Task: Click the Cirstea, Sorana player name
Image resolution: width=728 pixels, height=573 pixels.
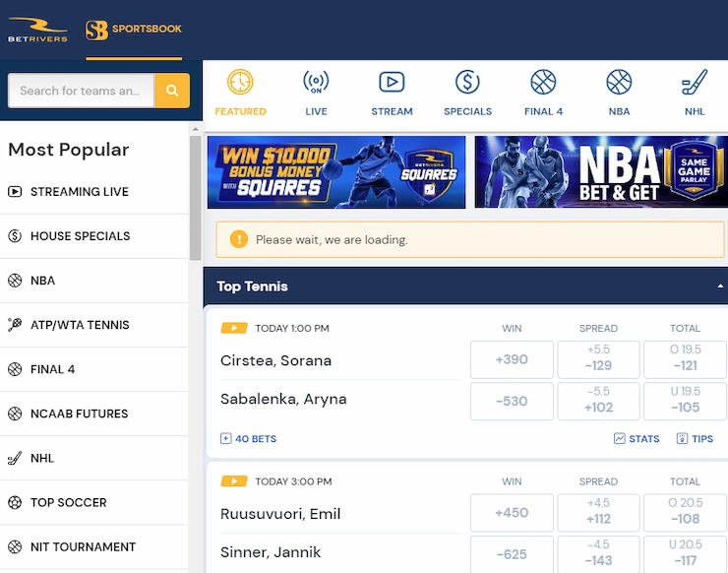Action: pyautogui.click(x=275, y=360)
